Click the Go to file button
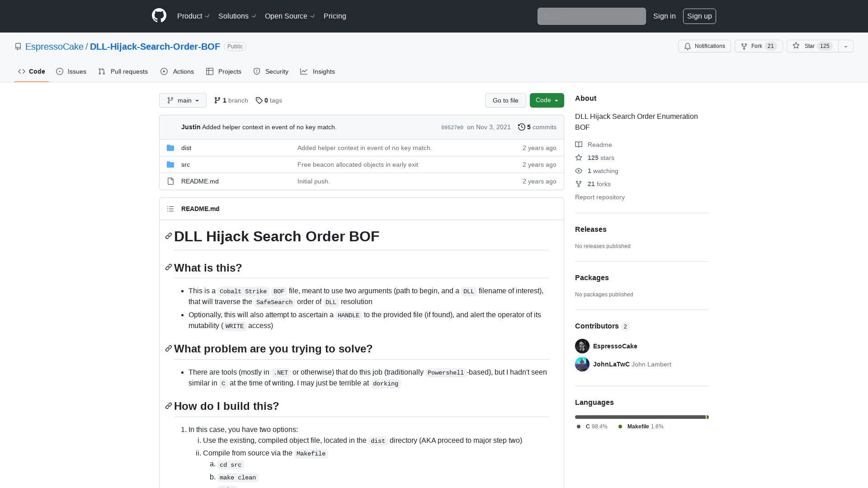 click(505, 100)
